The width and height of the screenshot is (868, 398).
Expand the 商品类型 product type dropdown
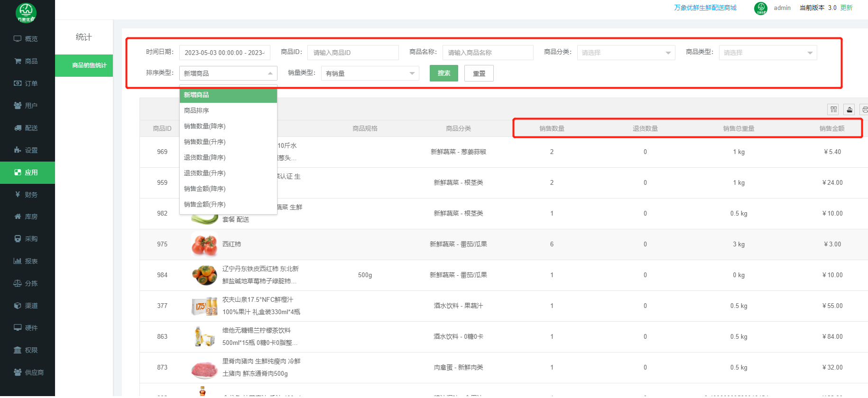pyautogui.click(x=767, y=53)
